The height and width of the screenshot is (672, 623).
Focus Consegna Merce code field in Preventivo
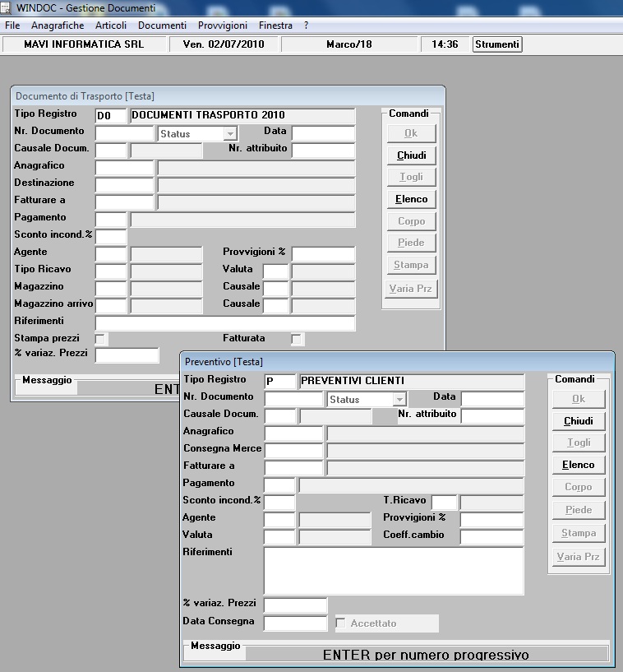[x=293, y=451]
